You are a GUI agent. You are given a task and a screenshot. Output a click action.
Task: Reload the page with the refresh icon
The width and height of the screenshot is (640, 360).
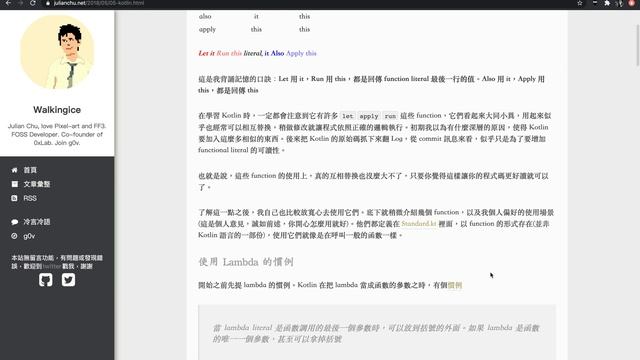33,3
